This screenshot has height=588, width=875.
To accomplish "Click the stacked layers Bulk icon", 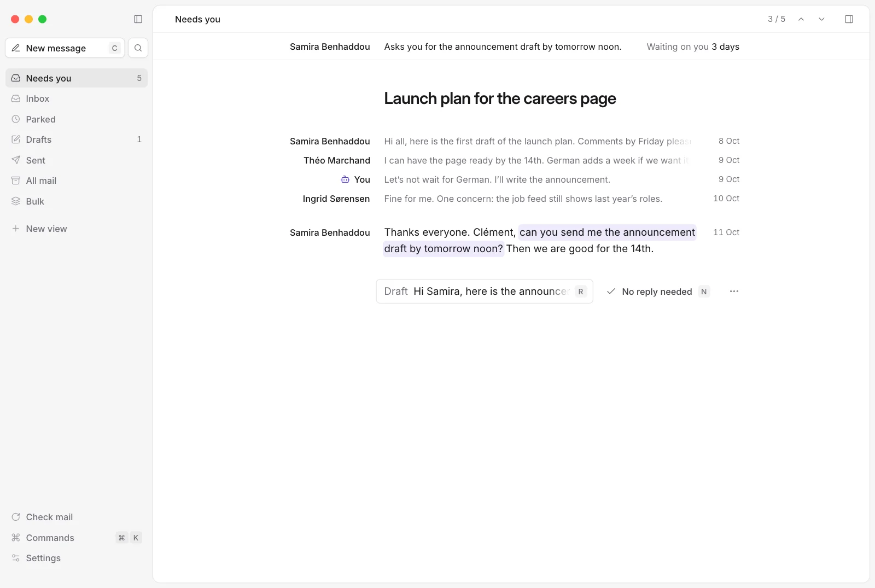I will [x=16, y=201].
